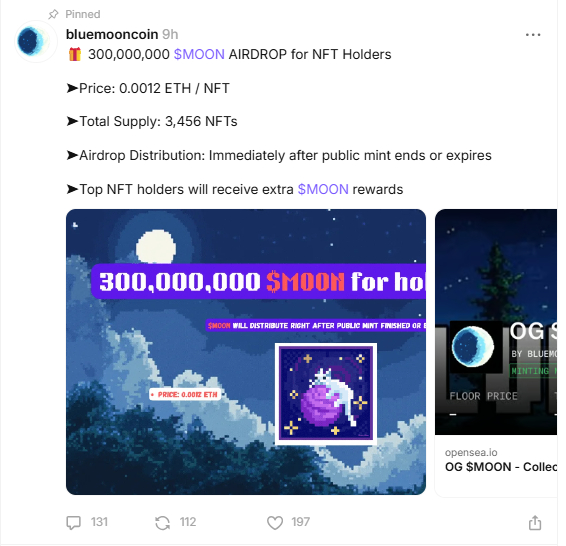Click the comment bubble icon
566x546 pixels.
coord(74,522)
